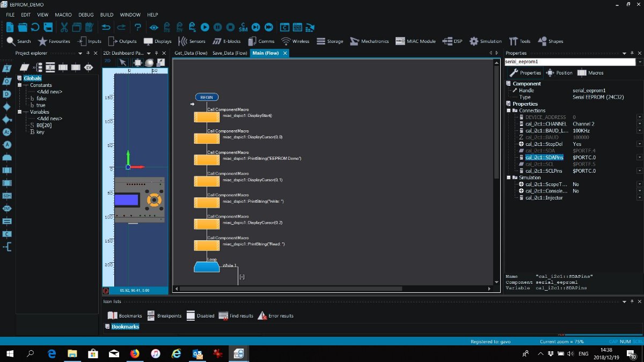Start simulation with the Run play button

(x=204, y=27)
